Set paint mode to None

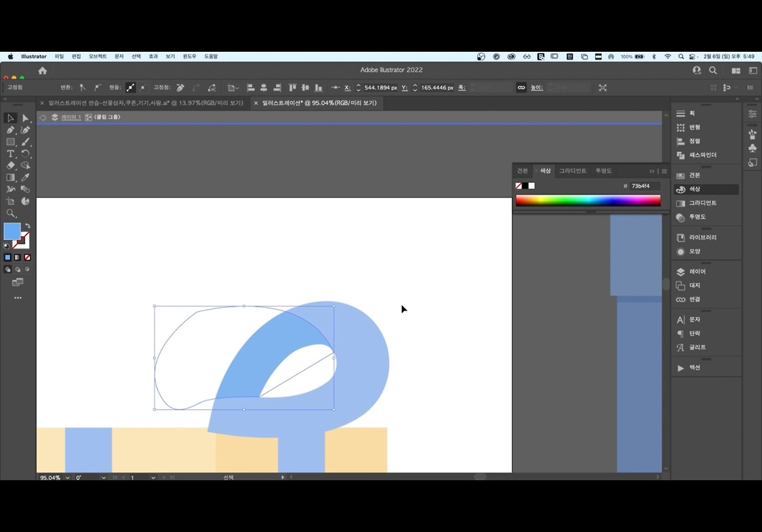point(27,257)
